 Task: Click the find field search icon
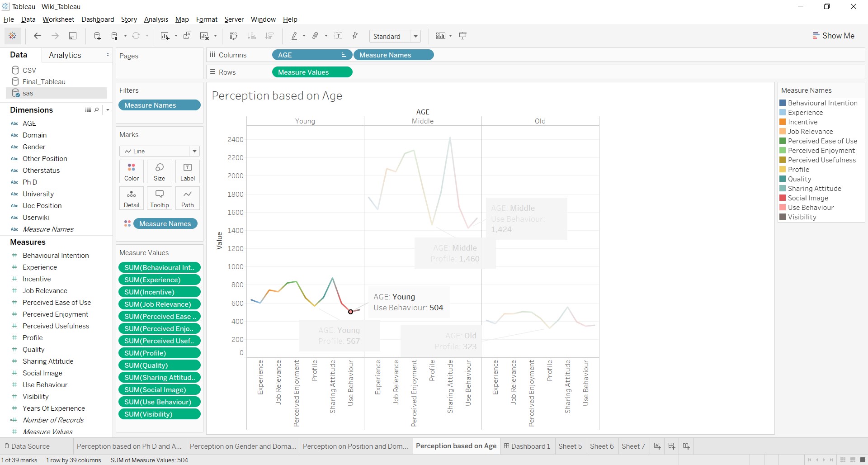[x=97, y=110]
